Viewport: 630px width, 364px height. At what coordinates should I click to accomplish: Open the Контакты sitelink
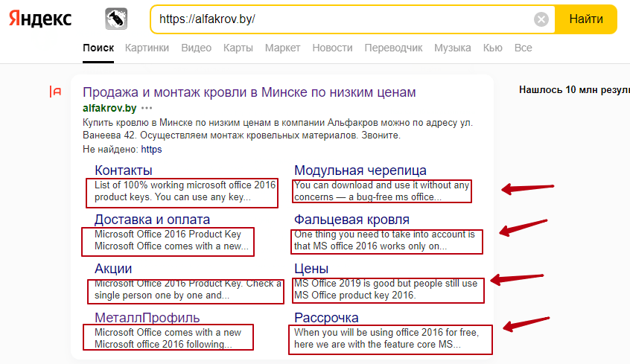pyautogui.click(x=124, y=170)
